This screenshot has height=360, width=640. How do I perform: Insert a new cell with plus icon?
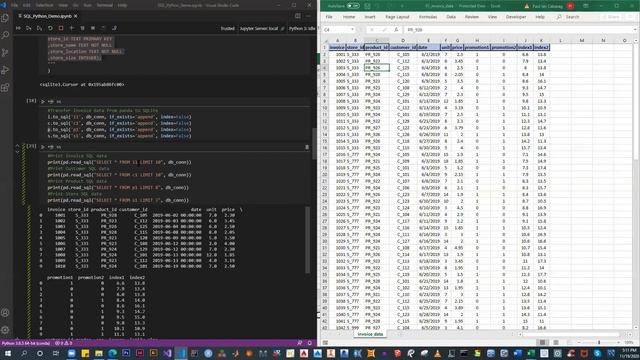(x=72, y=28)
